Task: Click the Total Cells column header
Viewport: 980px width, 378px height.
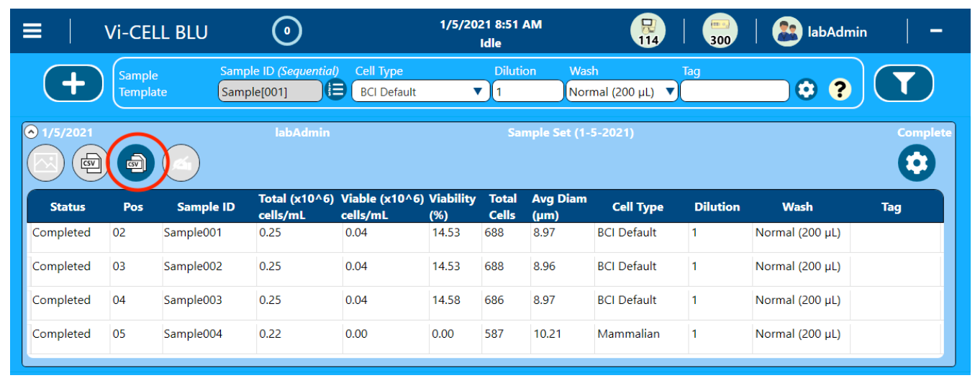Action: click(x=503, y=206)
